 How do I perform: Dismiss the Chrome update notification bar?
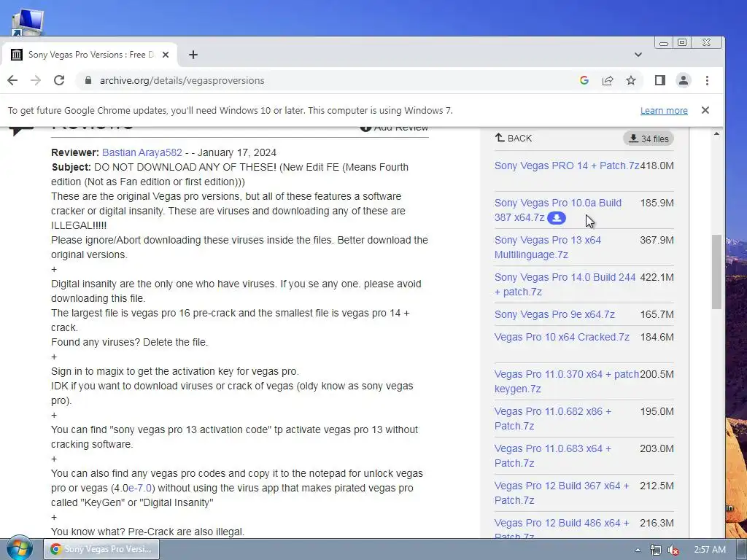705,111
